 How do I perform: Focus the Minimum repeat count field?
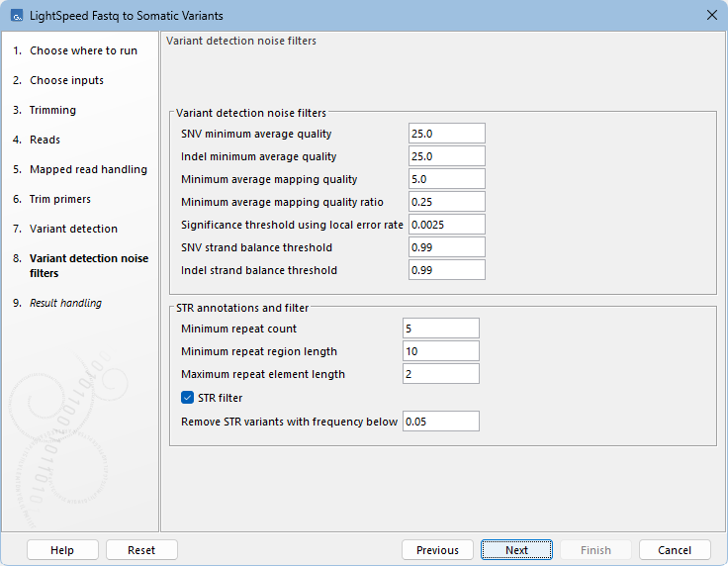pos(441,329)
